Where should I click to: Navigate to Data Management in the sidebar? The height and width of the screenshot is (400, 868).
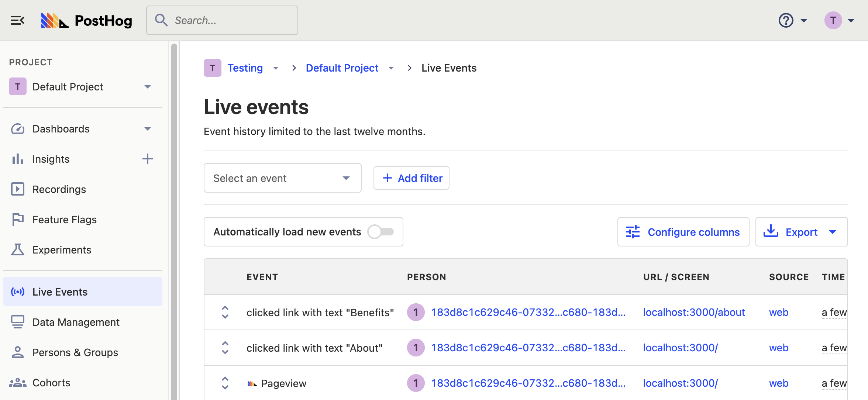[76, 322]
